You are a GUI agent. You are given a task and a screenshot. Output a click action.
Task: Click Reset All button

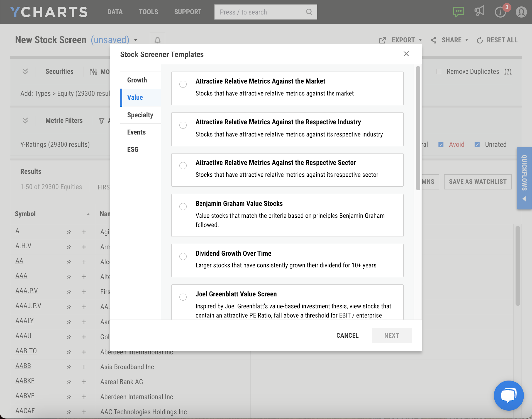point(497,40)
